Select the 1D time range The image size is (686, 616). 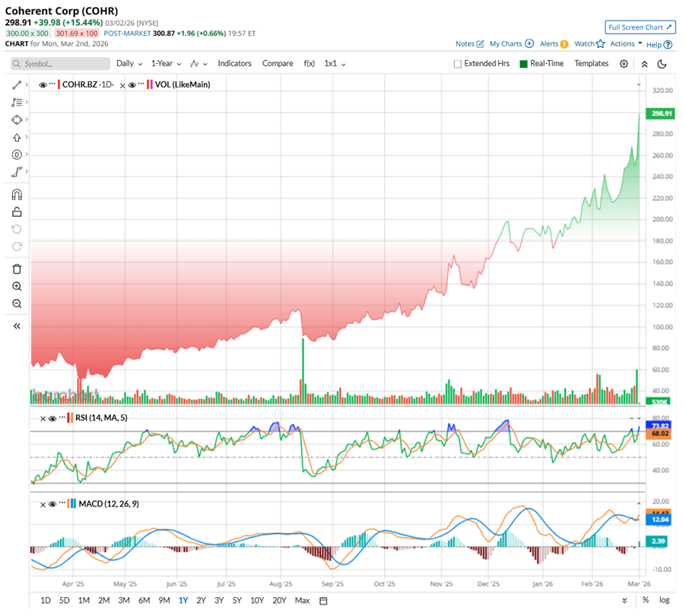[x=46, y=601]
